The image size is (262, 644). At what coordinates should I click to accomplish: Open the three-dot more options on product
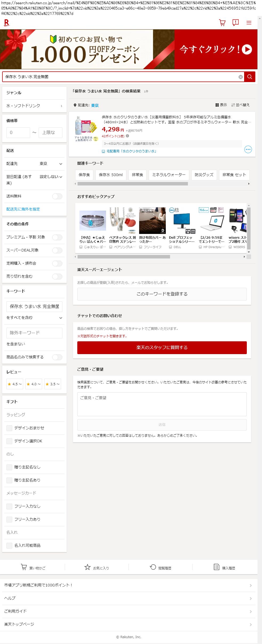(248, 149)
